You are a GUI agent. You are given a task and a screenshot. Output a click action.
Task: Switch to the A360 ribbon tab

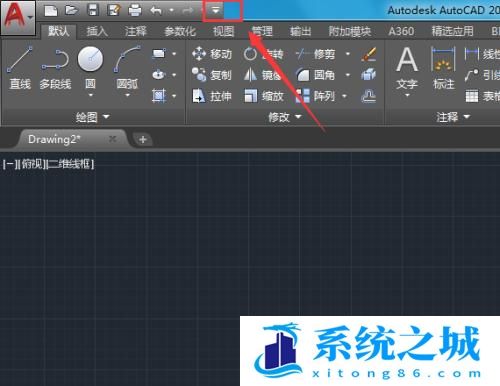pyautogui.click(x=401, y=31)
